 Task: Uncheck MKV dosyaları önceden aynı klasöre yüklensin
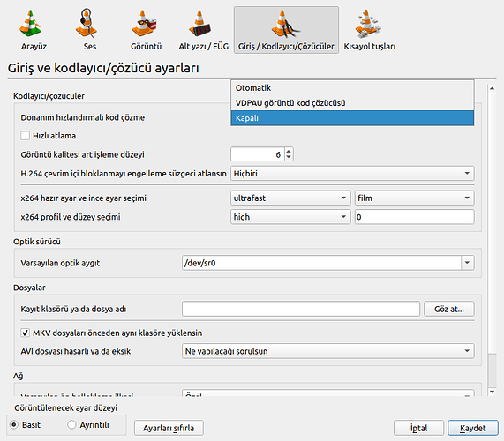(25, 333)
